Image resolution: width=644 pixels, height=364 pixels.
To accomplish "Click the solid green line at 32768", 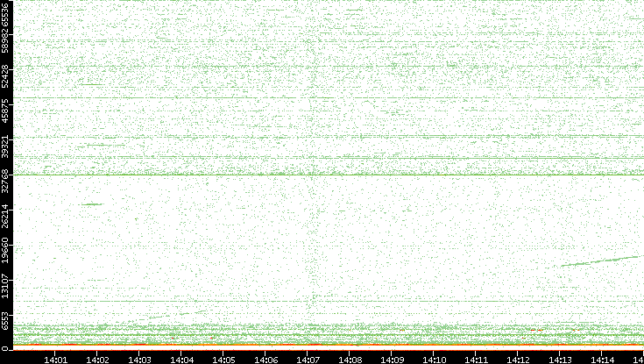I will 329,175.
